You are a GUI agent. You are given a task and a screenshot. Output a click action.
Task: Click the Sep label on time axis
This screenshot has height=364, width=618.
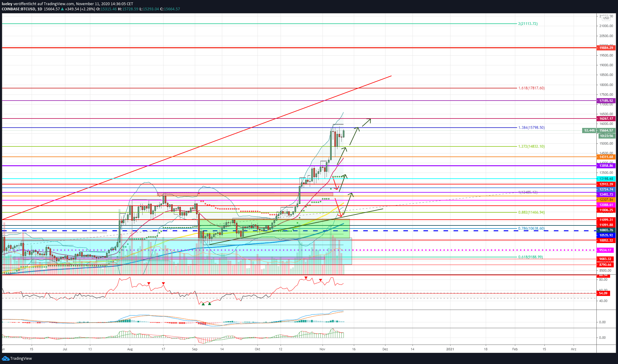click(x=195, y=349)
